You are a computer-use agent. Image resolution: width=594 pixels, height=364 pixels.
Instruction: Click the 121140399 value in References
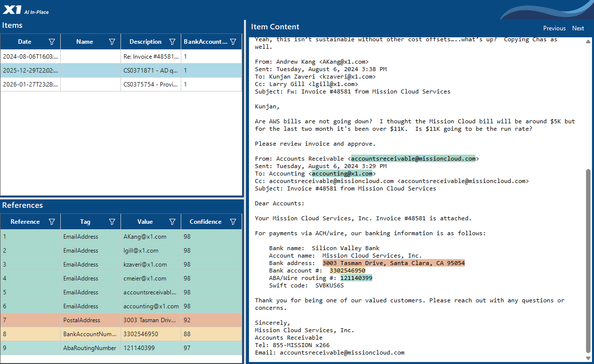click(151, 348)
